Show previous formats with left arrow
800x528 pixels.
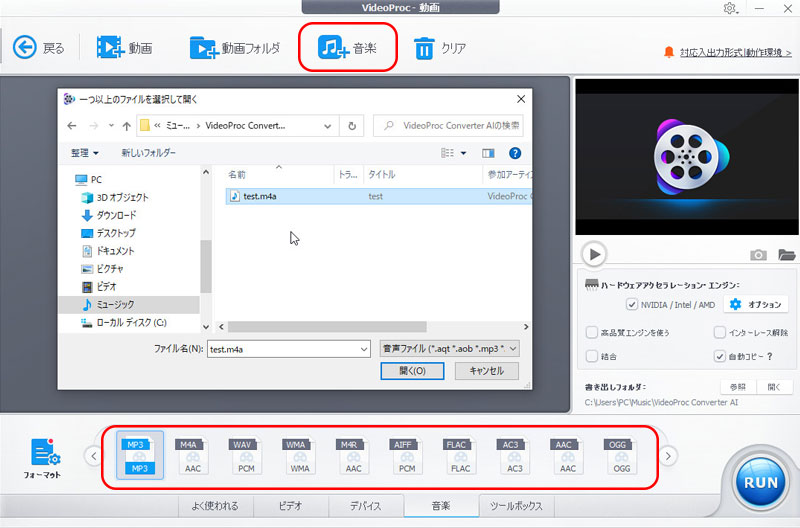point(94,456)
